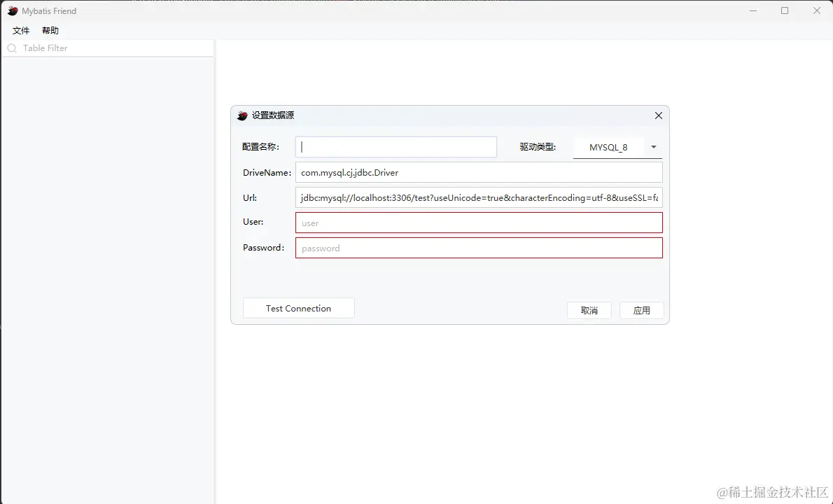The height and width of the screenshot is (504, 833).
Task: Click the Mybatis Friend window title text
Action: pos(49,11)
